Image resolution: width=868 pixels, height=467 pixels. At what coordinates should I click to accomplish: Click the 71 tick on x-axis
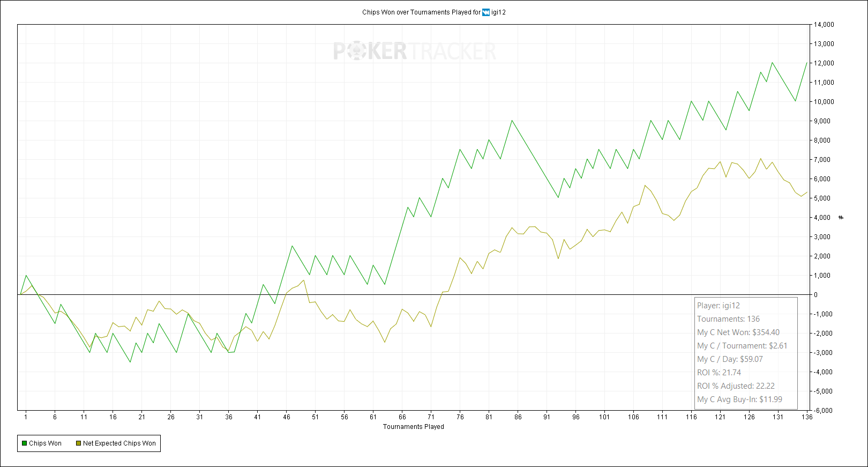click(x=431, y=417)
